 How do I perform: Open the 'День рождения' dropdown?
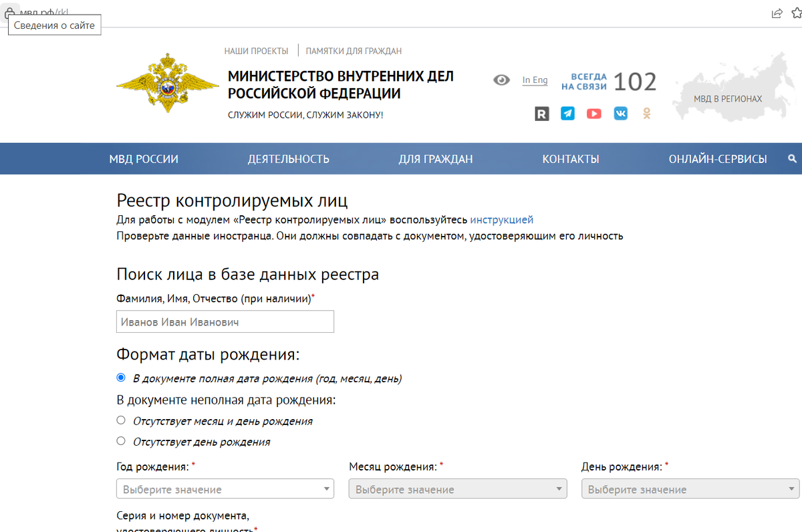click(690, 489)
